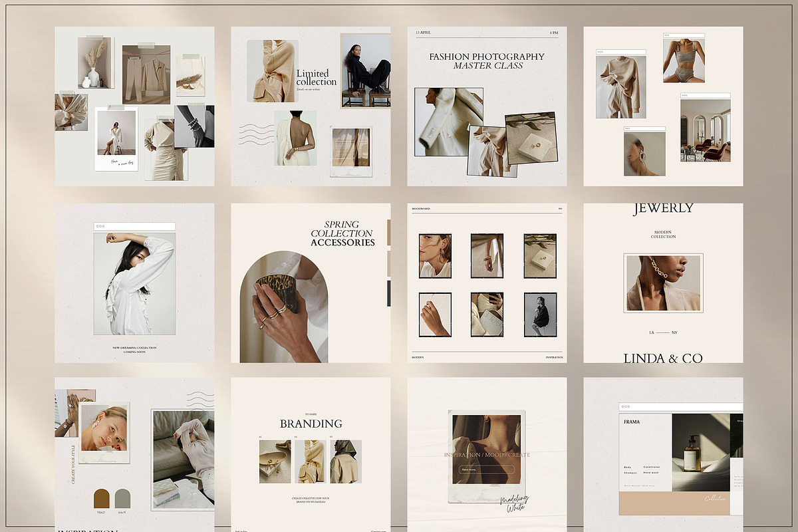The image size is (798, 532).
Task: Select the gold chain earring photo in Jewerly card
Action: tap(663, 283)
